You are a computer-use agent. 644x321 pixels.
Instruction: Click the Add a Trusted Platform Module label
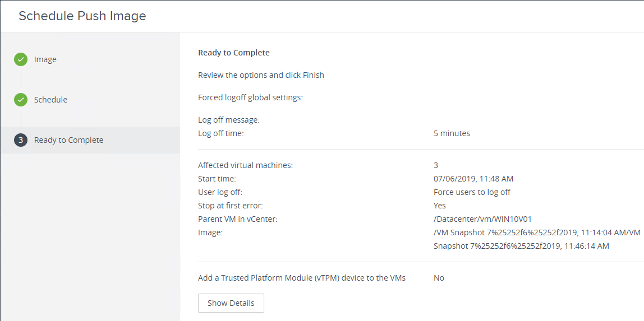click(x=302, y=278)
